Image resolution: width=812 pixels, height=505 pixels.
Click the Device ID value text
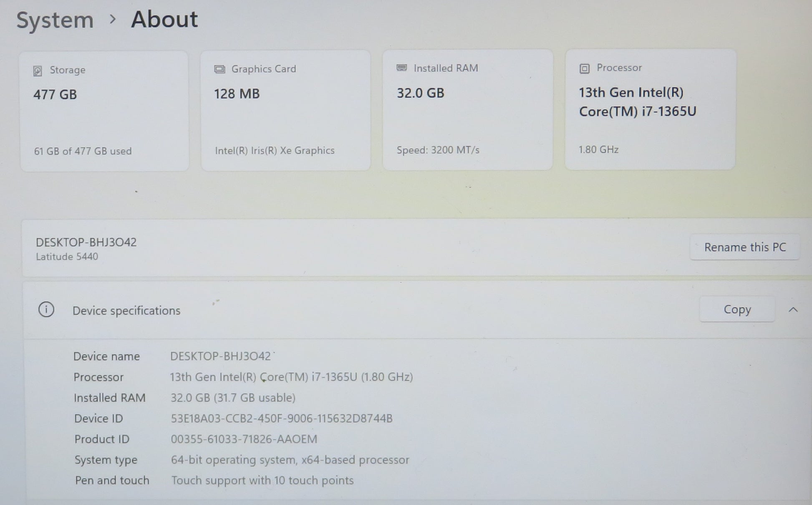281,418
